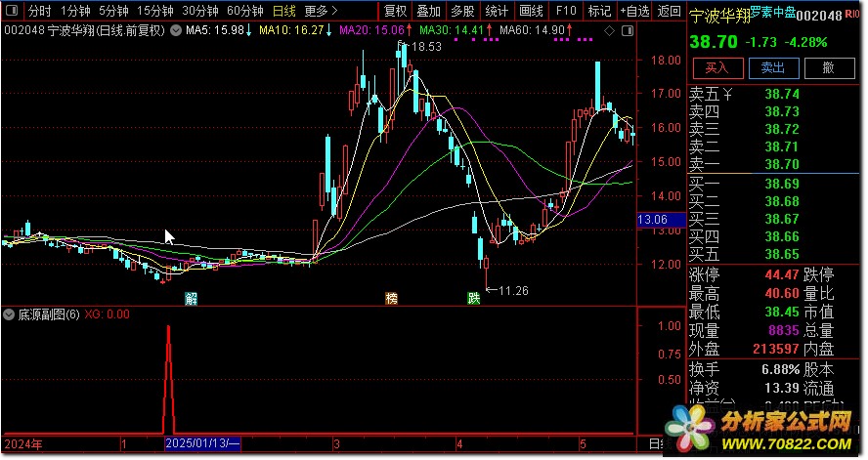Click the 榜 marker below the candlesticks
This screenshot has height=460, width=868.
coord(391,299)
